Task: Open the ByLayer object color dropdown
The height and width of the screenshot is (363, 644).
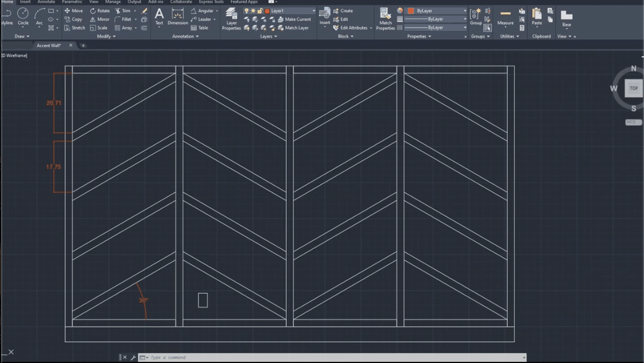Action: [464, 11]
